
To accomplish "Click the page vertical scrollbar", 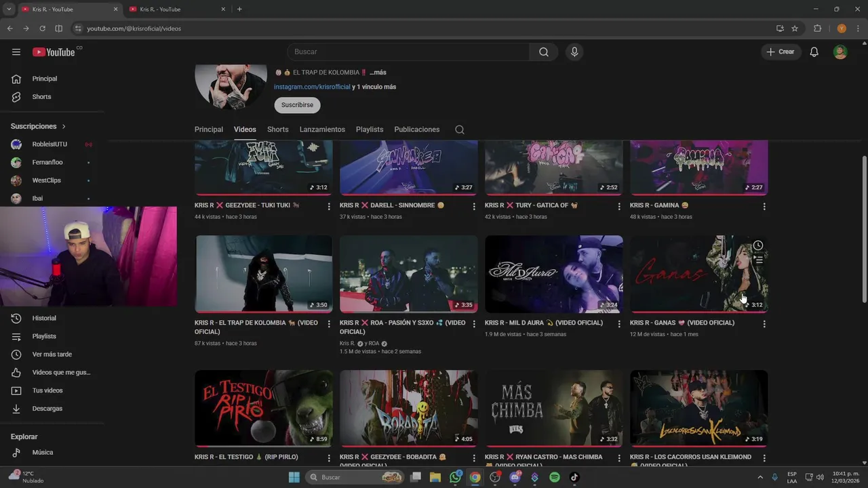I will click(864, 229).
